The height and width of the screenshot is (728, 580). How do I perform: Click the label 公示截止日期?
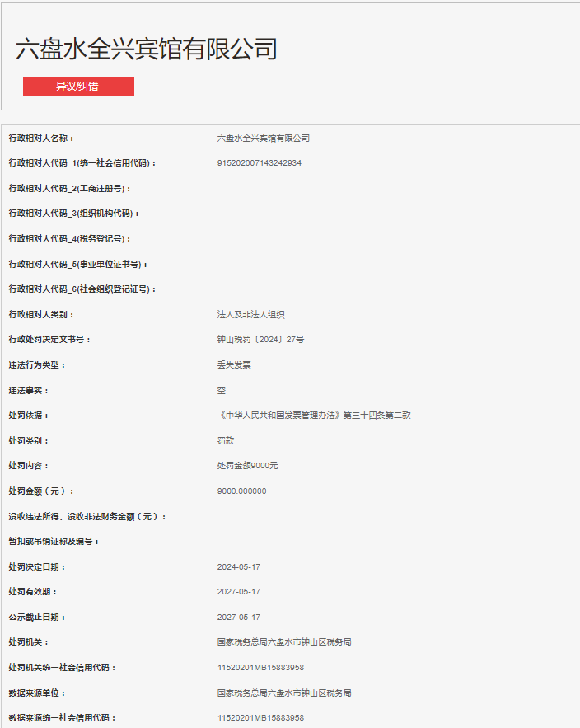pos(36,617)
